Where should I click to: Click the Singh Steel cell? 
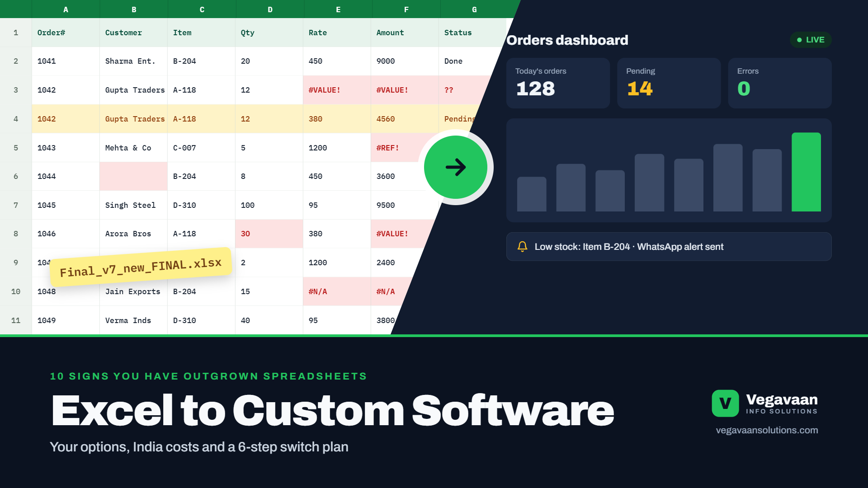pos(133,205)
